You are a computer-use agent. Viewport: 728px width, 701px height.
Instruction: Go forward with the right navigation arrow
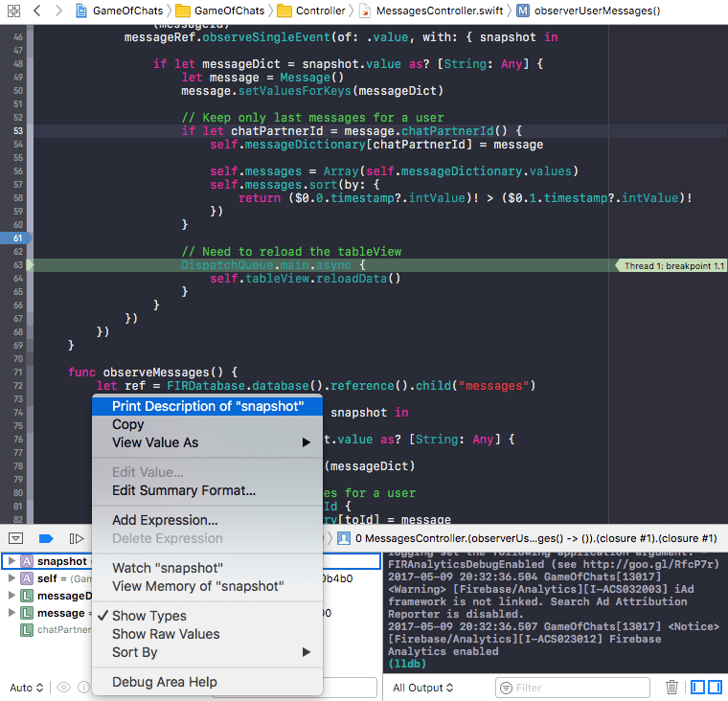58,11
